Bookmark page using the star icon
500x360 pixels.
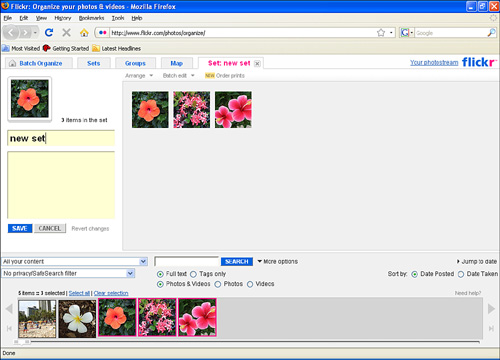click(x=381, y=33)
